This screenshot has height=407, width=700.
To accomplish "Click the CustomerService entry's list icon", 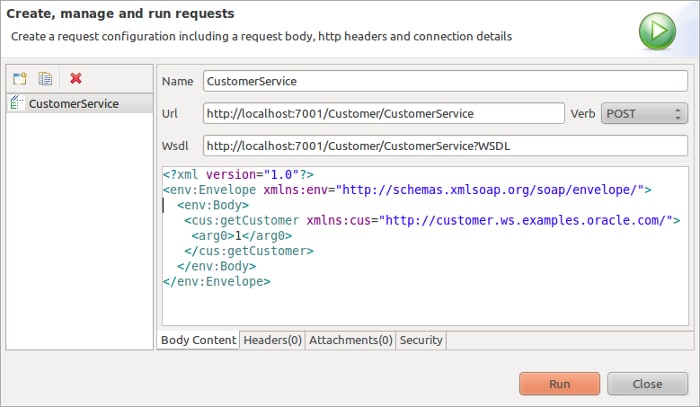I will coord(17,103).
